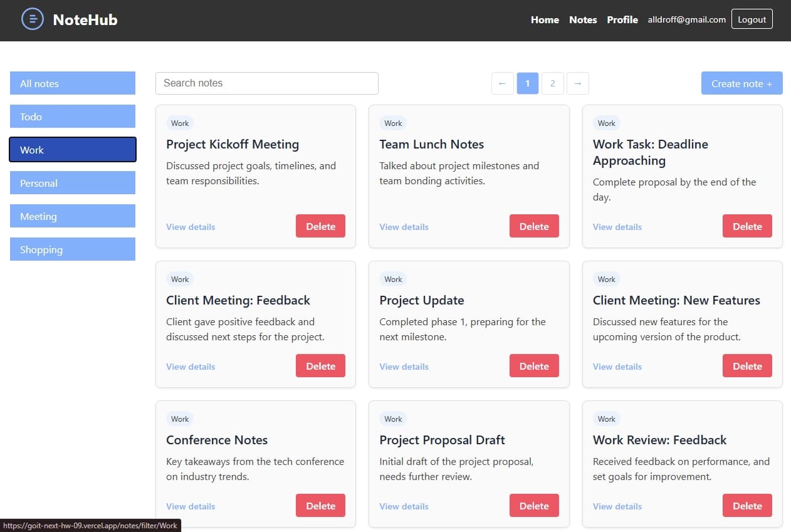791x532 pixels.
Task: Delete the Team Lunch Notes note
Action: pyautogui.click(x=534, y=226)
